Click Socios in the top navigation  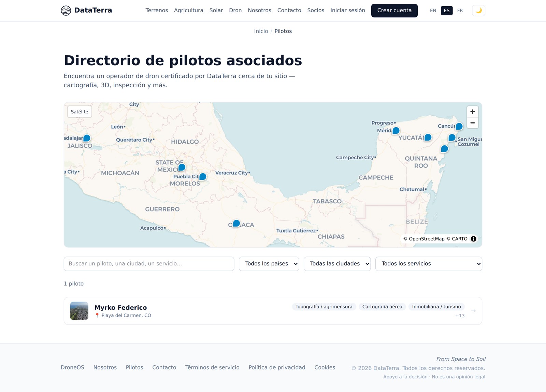(316, 10)
